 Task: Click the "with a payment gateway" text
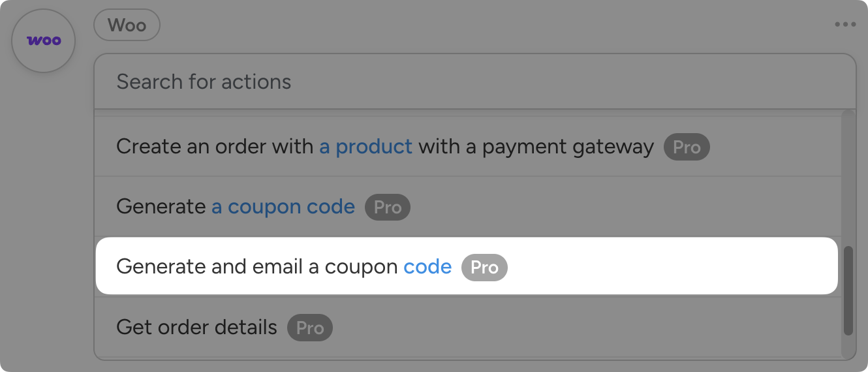click(x=536, y=147)
